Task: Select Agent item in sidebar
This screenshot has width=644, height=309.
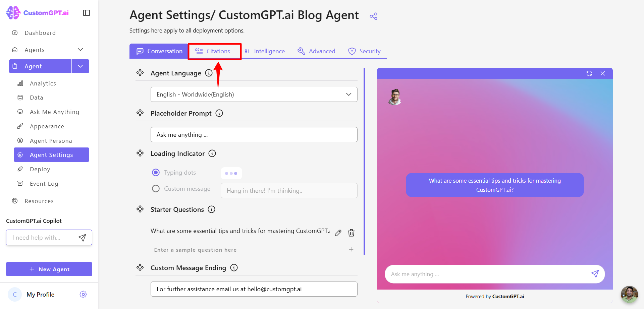Action: pyautogui.click(x=40, y=66)
